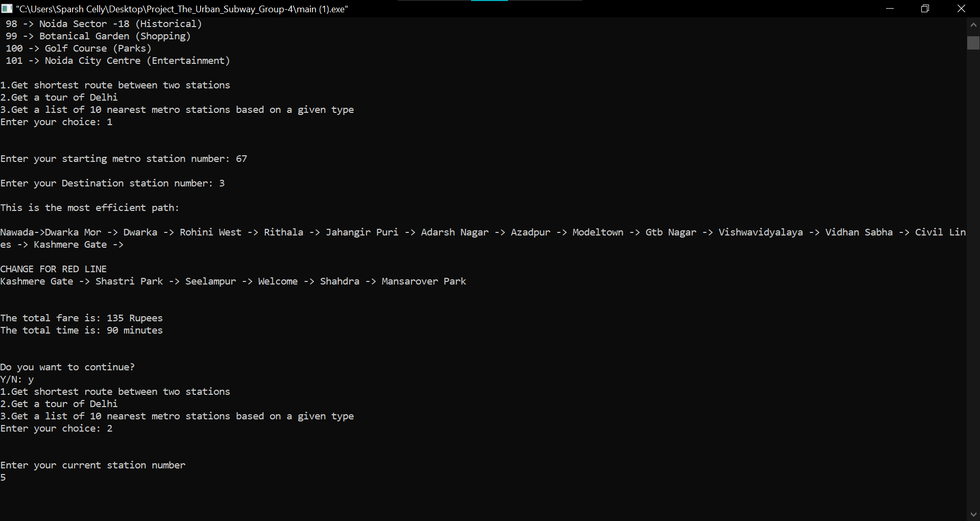Click 'Do you want to continue?' prompt
This screenshot has width=980, height=521.
pyautogui.click(x=67, y=367)
